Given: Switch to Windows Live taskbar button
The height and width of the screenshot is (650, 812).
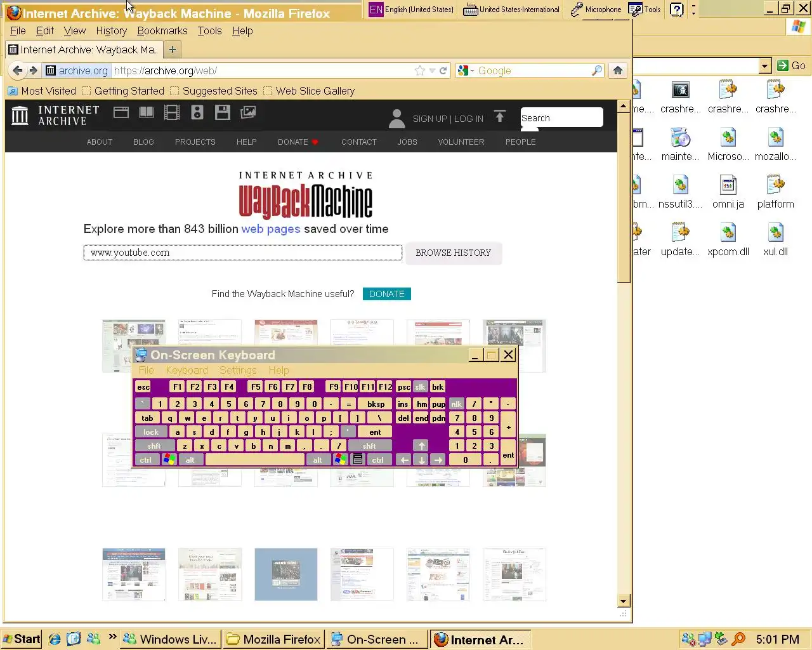Looking at the screenshot, I should click(171, 639).
